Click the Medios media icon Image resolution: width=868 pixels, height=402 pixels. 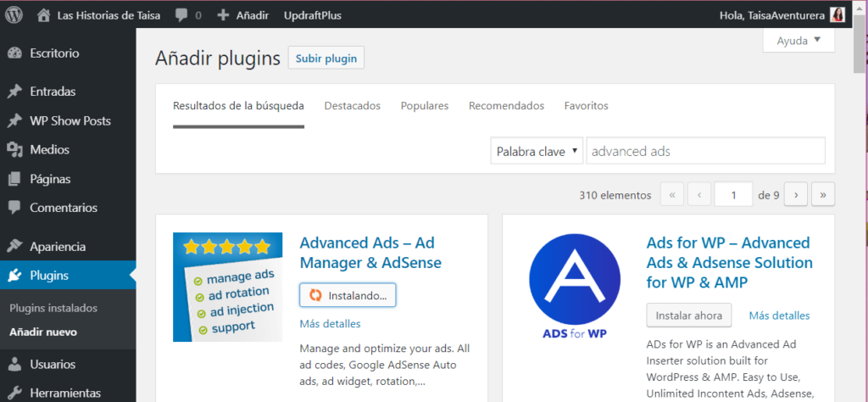(14, 149)
